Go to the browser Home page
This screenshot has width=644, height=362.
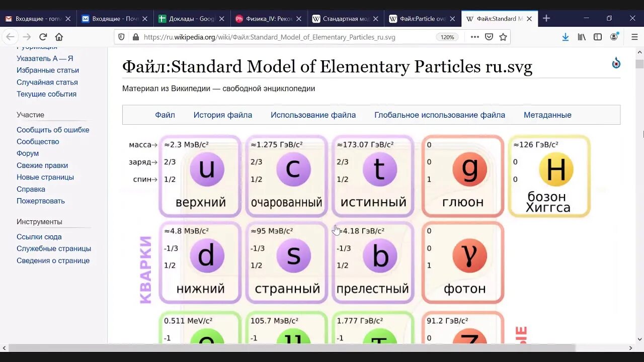click(59, 37)
